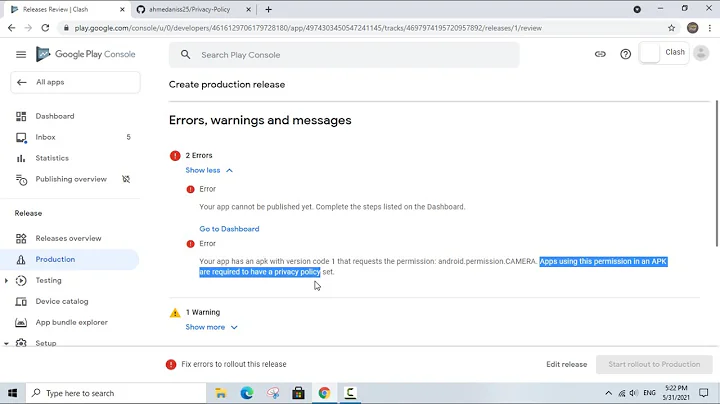Click the Chrome media control icon
This screenshot has width=720, height=404.
click(x=637, y=9)
